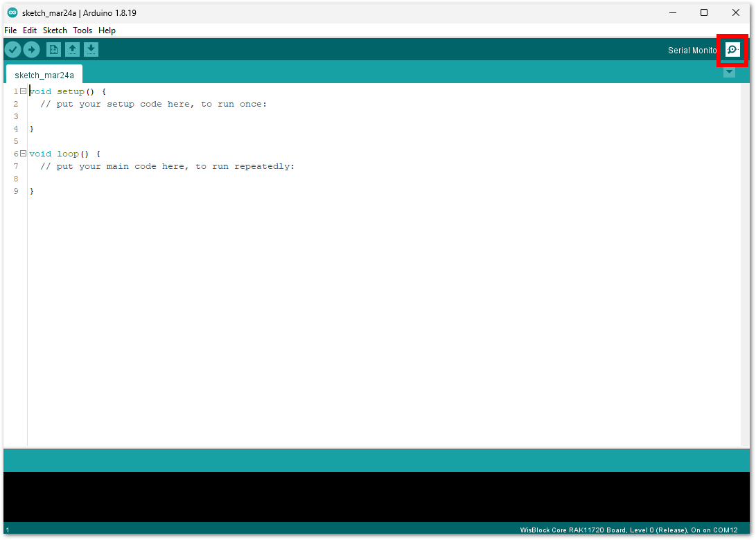Screen dimensions: 756x540
Task: Click the 'void setup() {' code line
Action: pos(67,91)
